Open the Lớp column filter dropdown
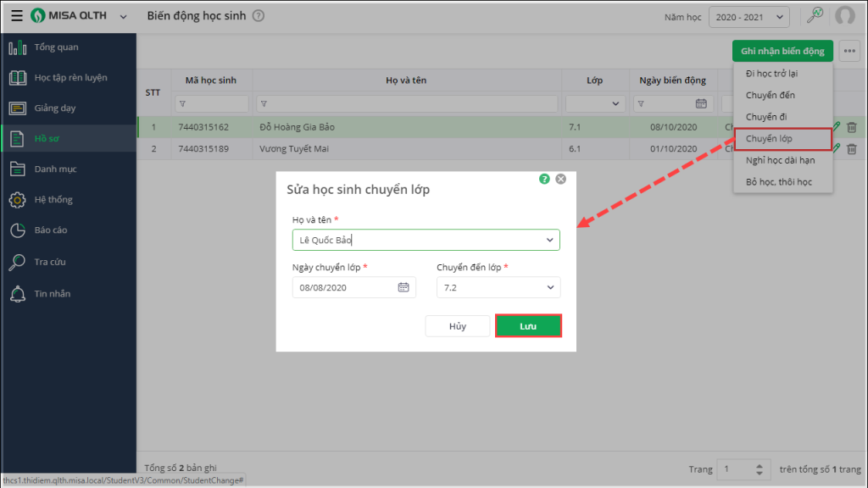Viewport: 868px width, 488px height. coord(595,103)
